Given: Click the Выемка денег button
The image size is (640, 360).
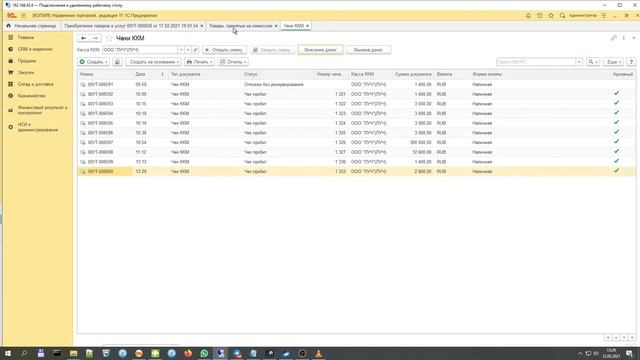Looking at the screenshot, I should [368, 50].
